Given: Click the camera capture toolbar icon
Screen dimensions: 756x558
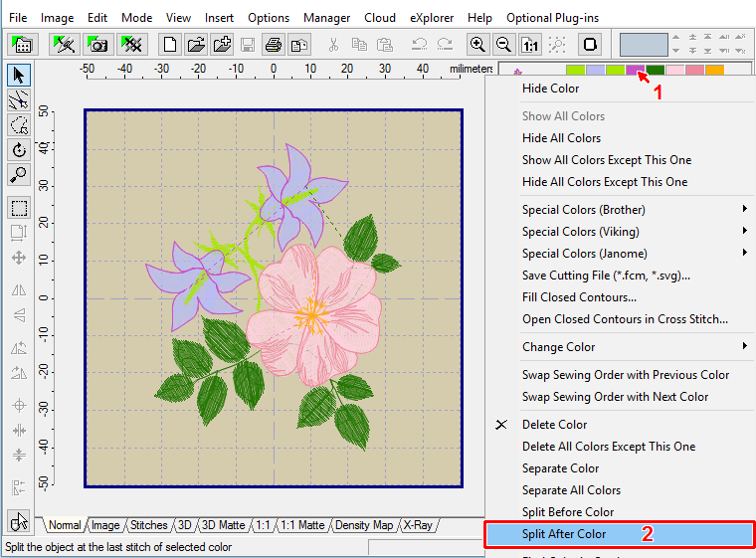Looking at the screenshot, I should [x=98, y=45].
